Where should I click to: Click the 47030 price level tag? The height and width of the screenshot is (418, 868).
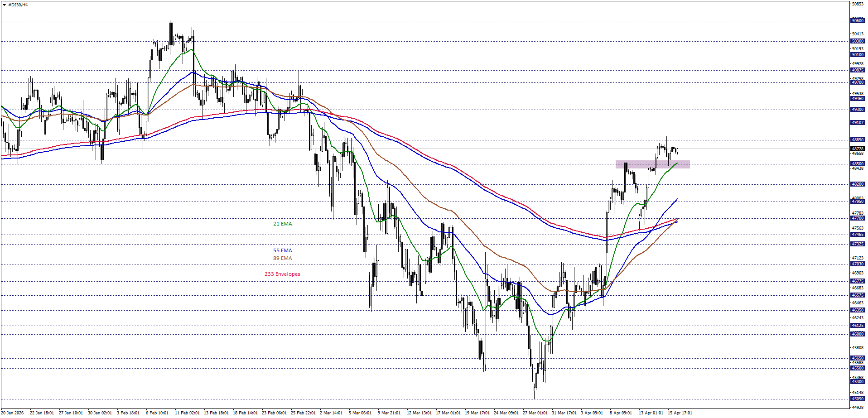tap(858, 264)
